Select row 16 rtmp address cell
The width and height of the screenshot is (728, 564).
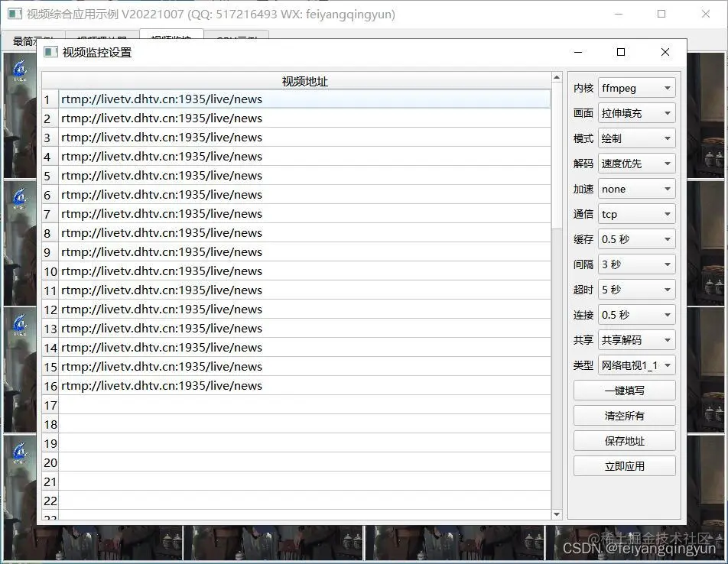pos(304,385)
